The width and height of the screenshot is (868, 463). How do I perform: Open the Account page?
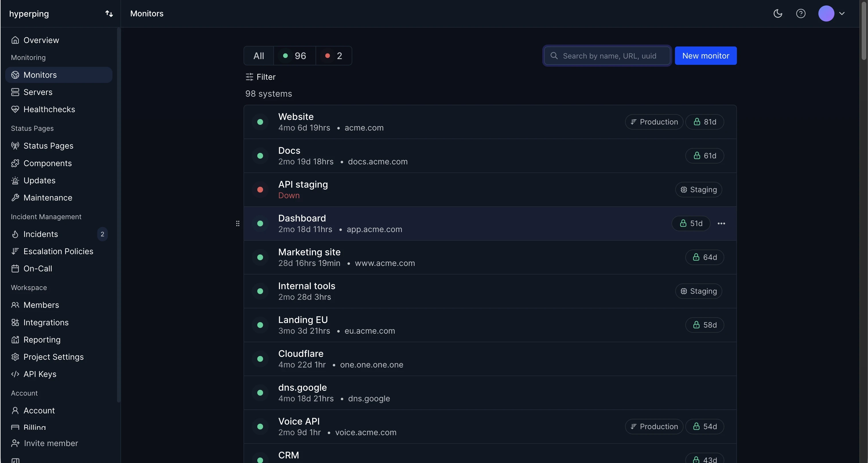[59, 411]
